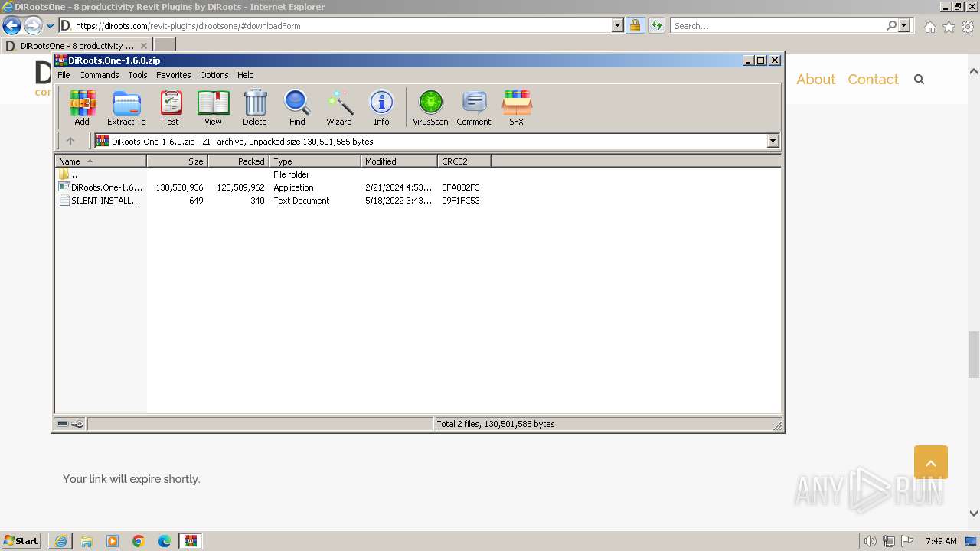Sort files by Modified column

click(x=399, y=161)
